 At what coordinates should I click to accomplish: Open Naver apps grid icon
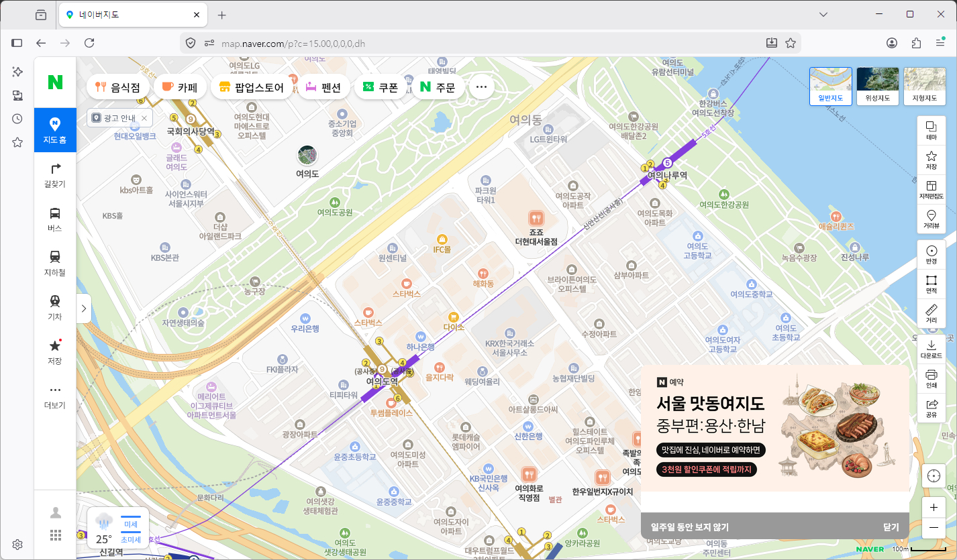pos(56,535)
